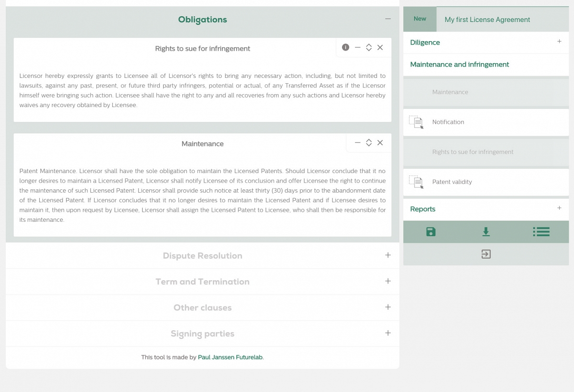Viewport: 574px width, 392px height.
Task: Expand Reports in the sidebar
Action: tap(559, 208)
